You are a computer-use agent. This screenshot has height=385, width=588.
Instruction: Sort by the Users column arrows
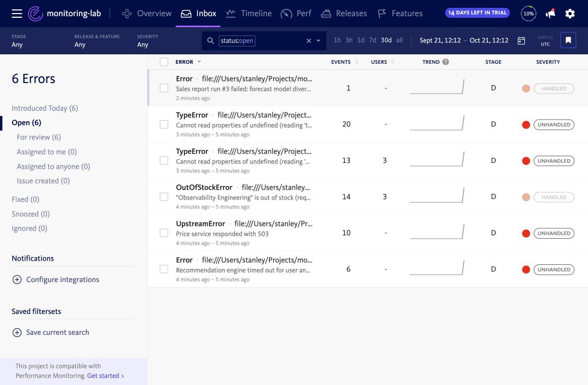tap(393, 62)
